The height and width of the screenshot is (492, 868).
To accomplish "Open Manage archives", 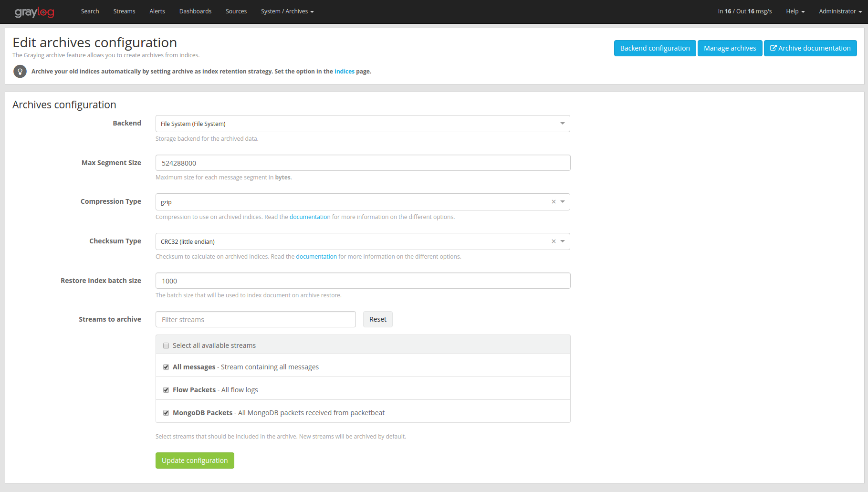I will (x=730, y=48).
